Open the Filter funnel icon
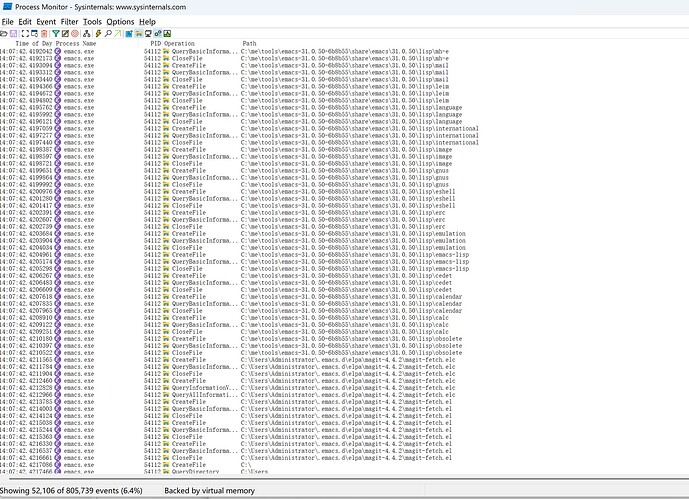The width and height of the screenshot is (689, 499). [x=55, y=33]
